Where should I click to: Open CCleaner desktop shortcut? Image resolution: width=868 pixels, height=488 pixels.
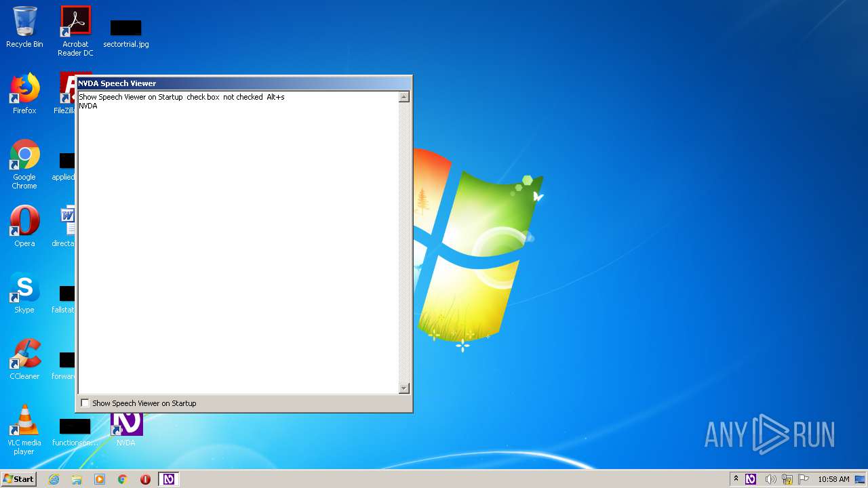(24, 359)
